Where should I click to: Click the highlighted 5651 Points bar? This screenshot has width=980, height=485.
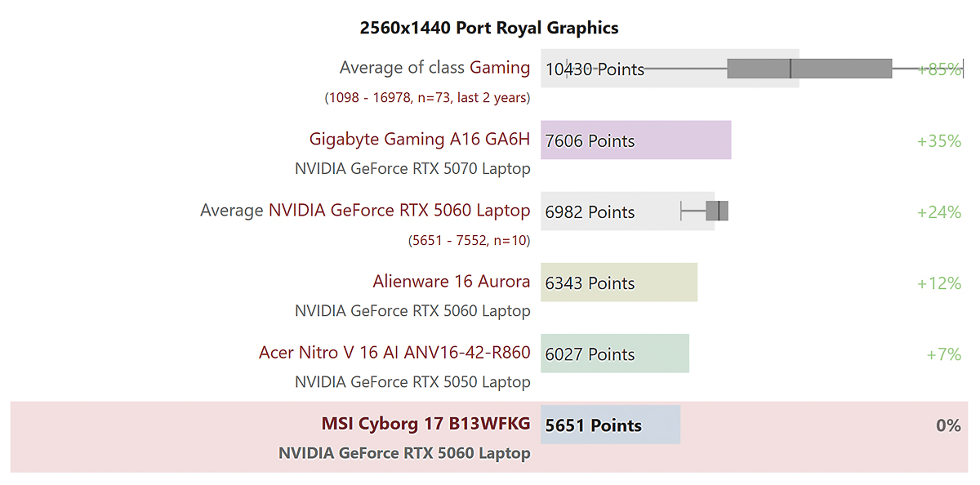click(x=610, y=424)
